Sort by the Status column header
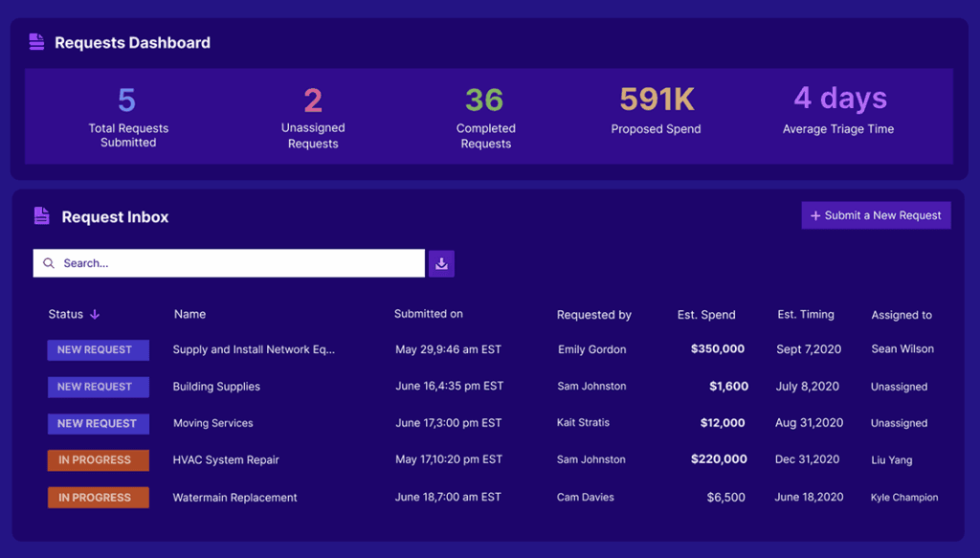 click(x=66, y=314)
